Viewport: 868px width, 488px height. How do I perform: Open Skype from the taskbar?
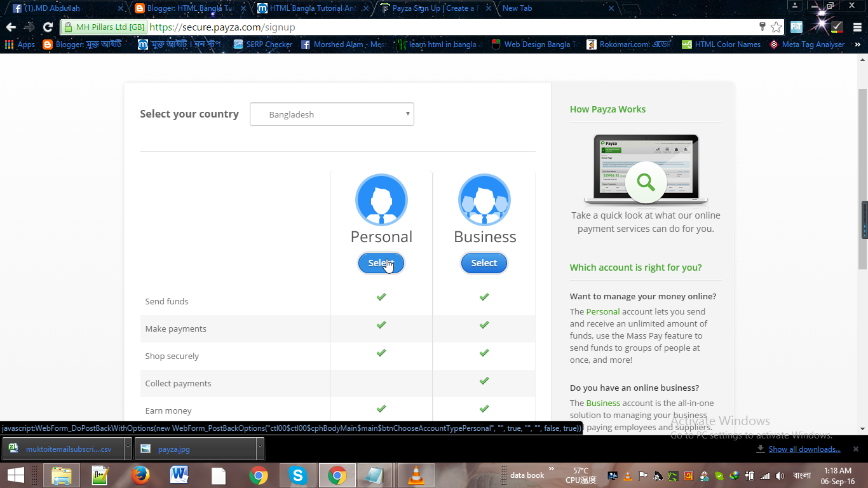click(x=297, y=475)
